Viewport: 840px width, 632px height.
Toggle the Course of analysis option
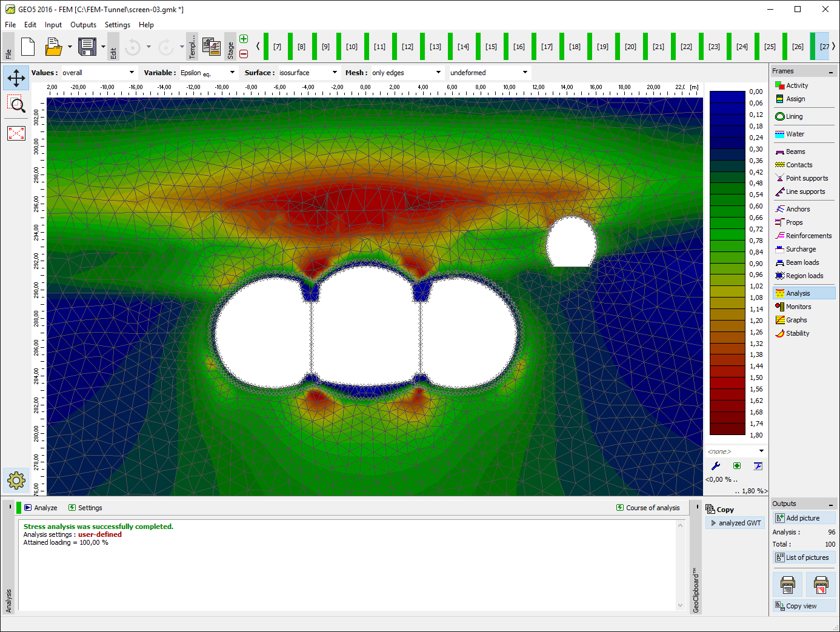[648, 508]
